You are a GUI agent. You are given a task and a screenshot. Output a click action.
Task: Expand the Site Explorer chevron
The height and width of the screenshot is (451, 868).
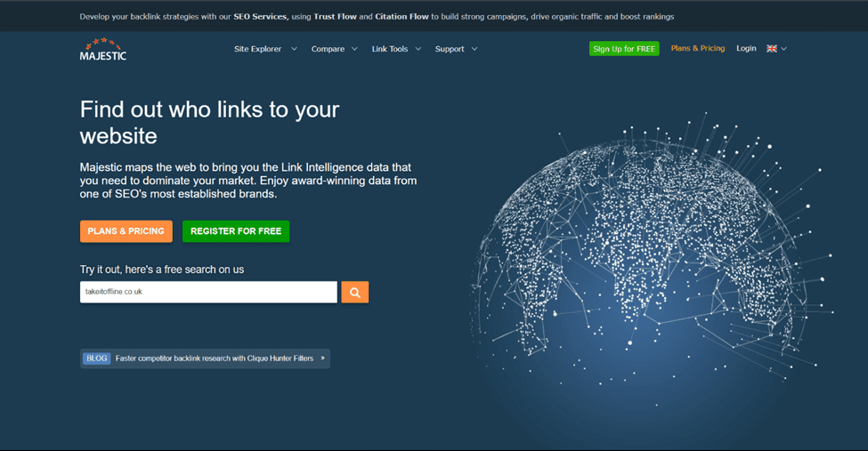tap(294, 49)
